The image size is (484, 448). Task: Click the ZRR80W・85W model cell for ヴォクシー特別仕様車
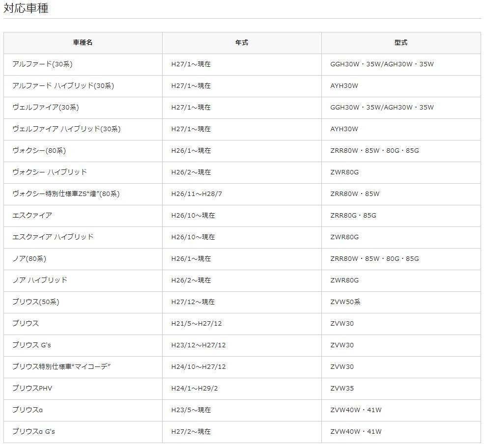401,194
